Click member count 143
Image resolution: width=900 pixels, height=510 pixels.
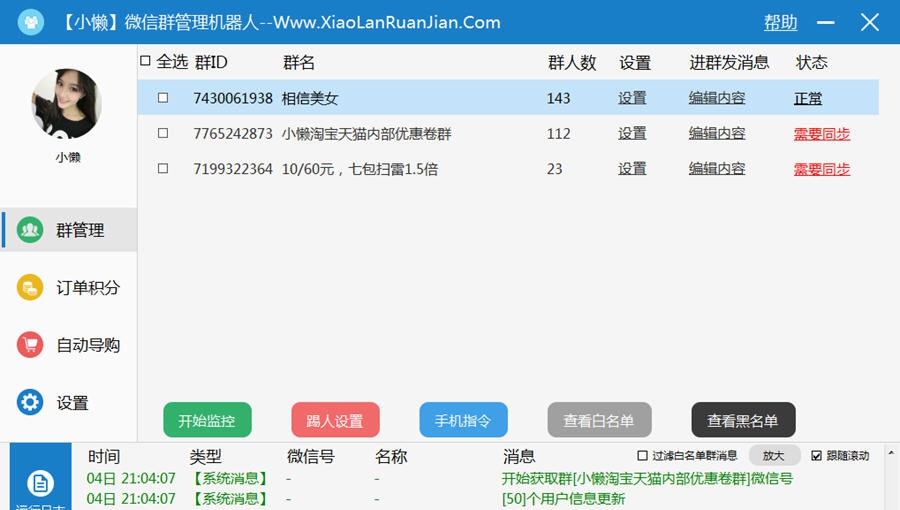coord(558,99)
